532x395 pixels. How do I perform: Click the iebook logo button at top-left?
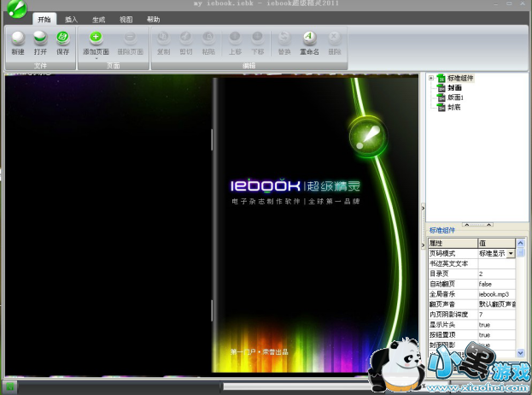click(15, 10)
